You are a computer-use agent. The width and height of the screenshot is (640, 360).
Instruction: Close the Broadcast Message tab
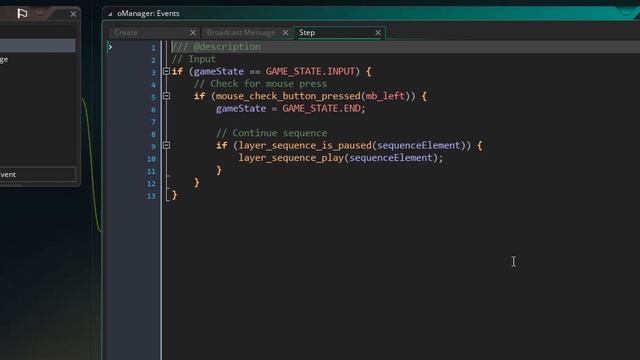click(286, 33)
